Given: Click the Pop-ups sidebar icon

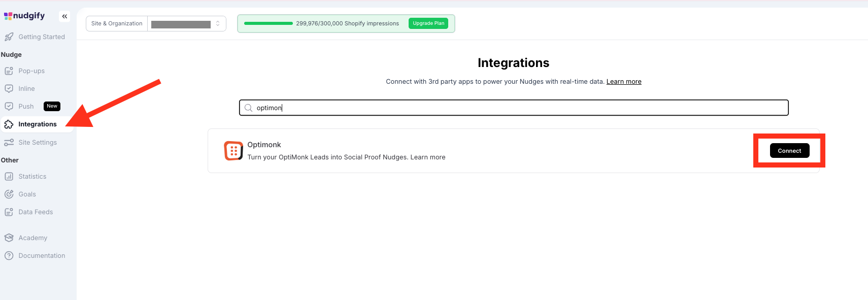Looking at the screenshot, I should (x=9, y=71).
